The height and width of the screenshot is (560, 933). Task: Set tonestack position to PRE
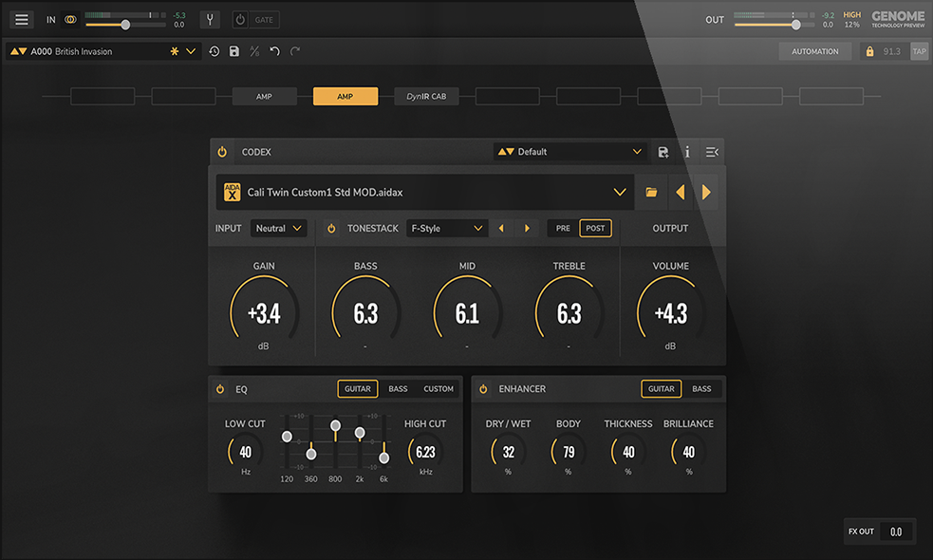point(563,229)
